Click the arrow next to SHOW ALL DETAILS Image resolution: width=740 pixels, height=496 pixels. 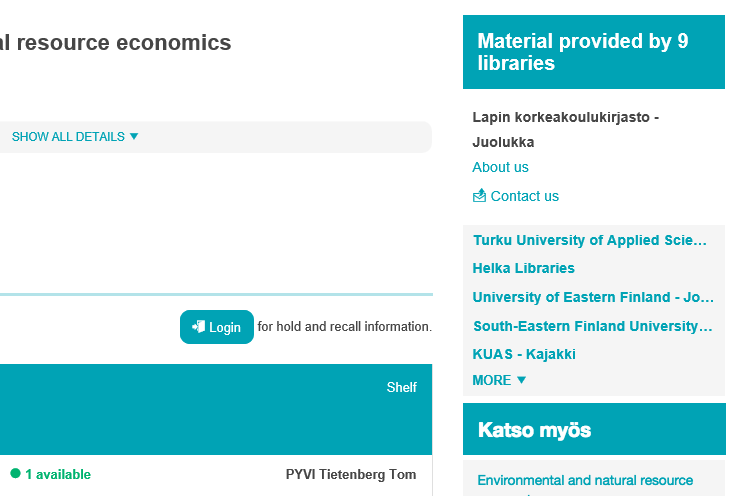point(134,137)
